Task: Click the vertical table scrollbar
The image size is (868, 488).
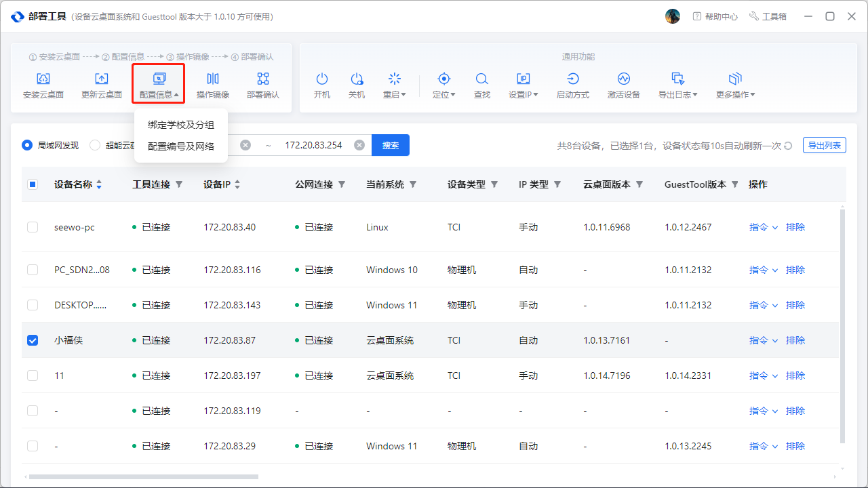Action: (x=843, y=325)
